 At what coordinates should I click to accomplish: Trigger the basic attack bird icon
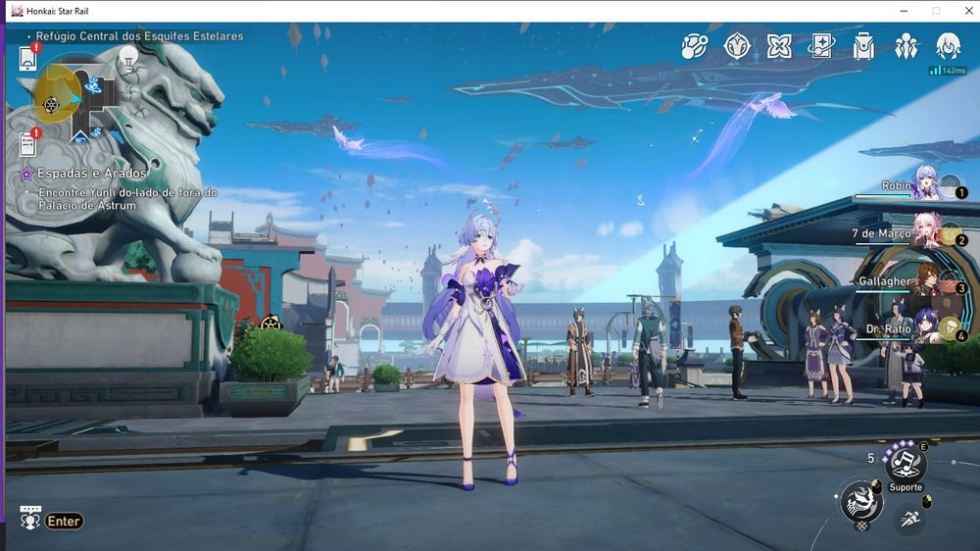pos(861,502)
